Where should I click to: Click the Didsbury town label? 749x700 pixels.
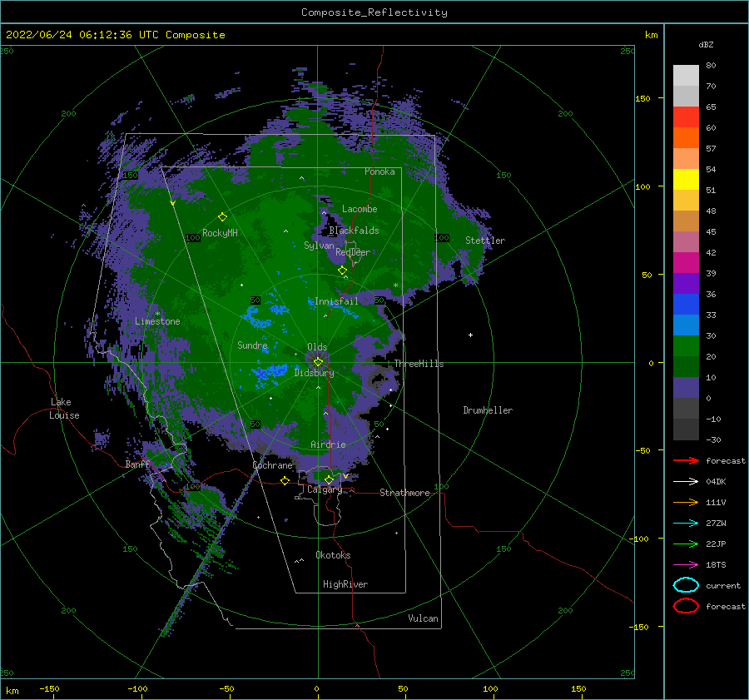pyautogui.click(x=314, y=373)
